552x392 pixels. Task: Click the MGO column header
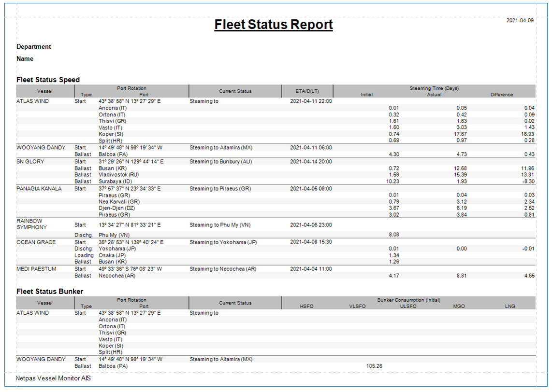(459, 306)
